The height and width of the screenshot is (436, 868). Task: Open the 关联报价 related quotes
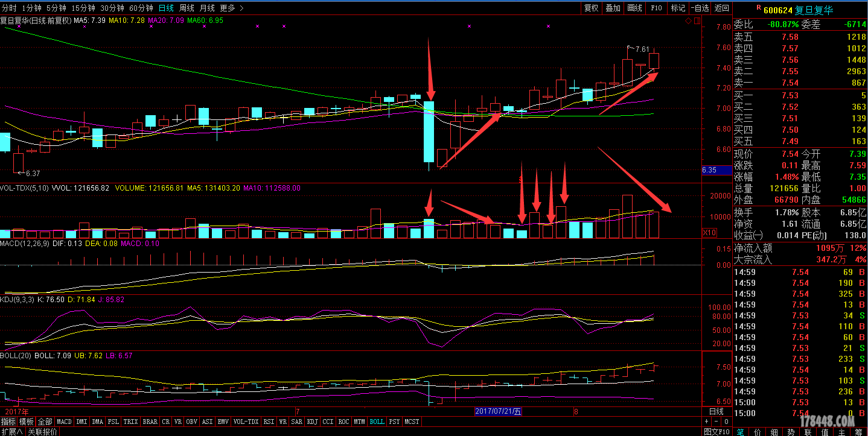pos(42,431)
